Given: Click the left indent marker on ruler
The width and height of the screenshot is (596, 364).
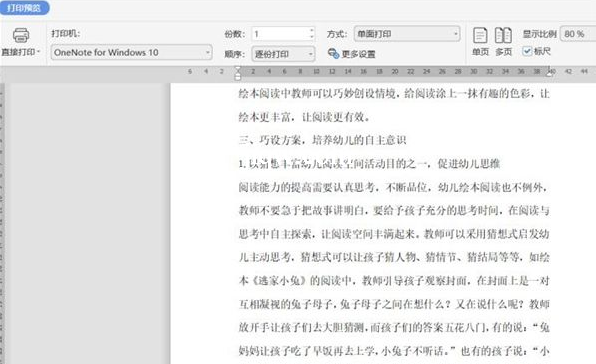Looking at the screenshot, I should tap(238, 77).
